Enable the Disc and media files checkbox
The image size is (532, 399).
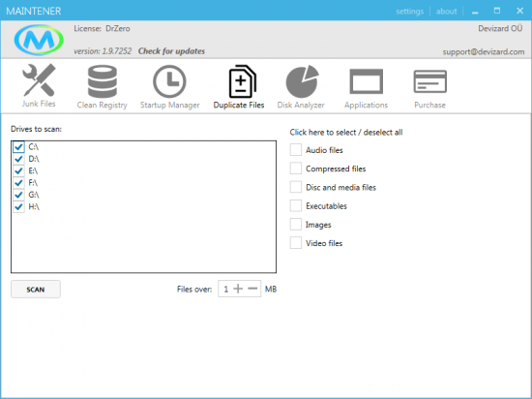(x=296, y=187)
